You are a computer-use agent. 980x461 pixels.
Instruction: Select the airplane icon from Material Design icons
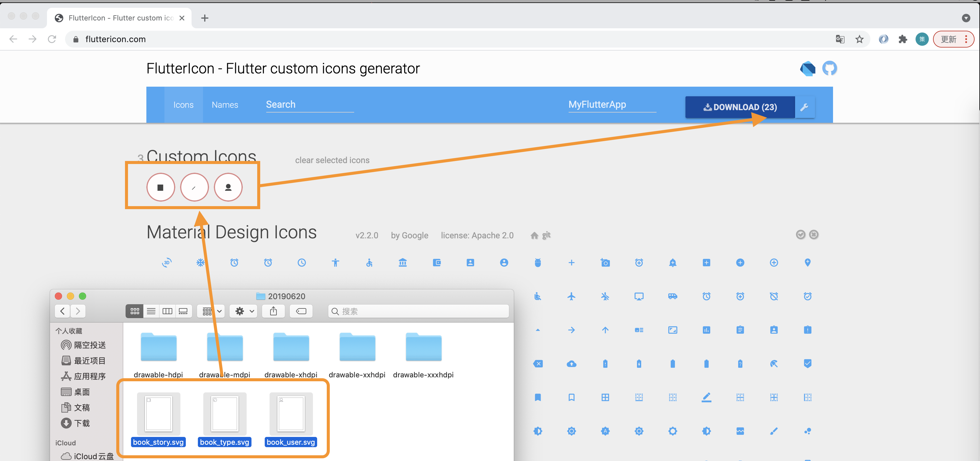[x=571, y=296]
